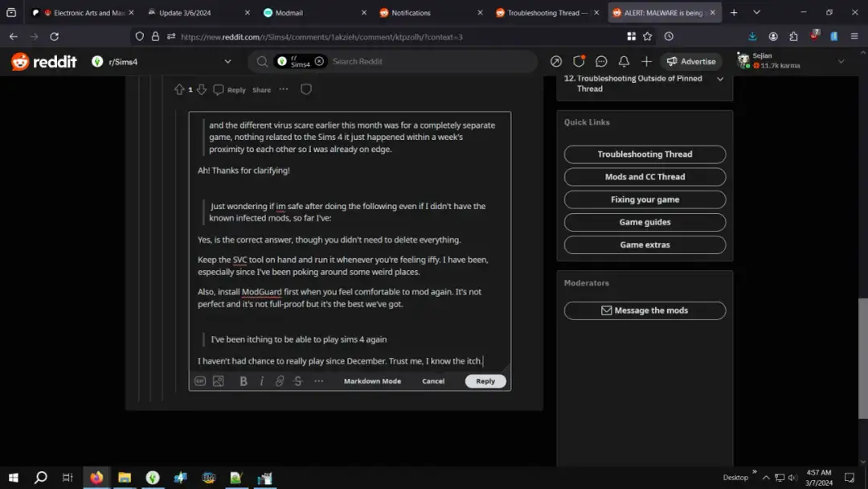Open the moderation shield icon
This screenshot has width=868, height=489.
pyautogui.click(x=579, y=61)
